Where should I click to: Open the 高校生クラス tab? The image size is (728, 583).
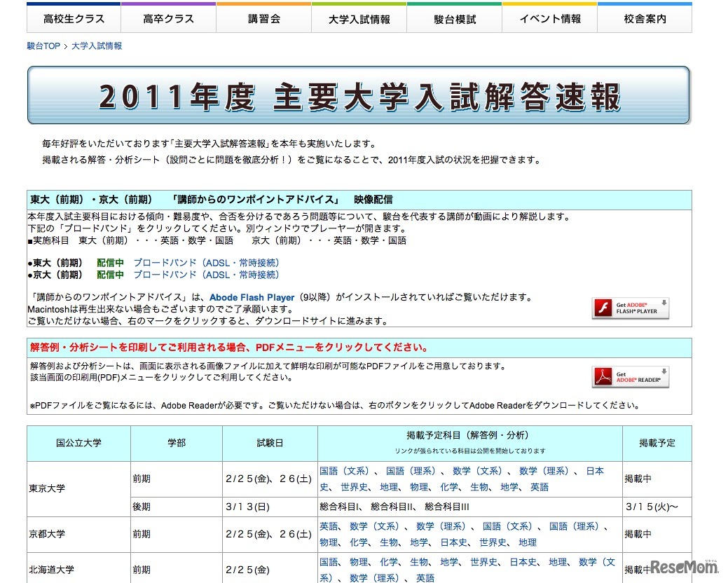(x=74, y=18)
